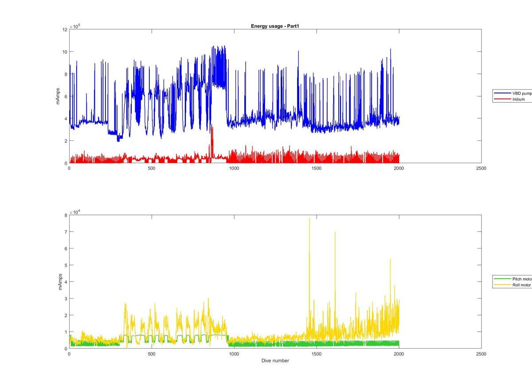This screenshot has height=392, width=532.
Task: Click the bottom plot's "mAmps" y-axis label
Action: [60, 282]
